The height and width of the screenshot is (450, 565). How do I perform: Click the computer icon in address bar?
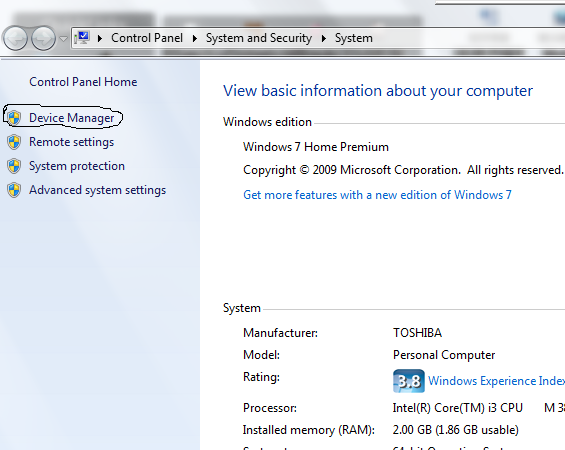pyautogui.click(x=83, y=38)
